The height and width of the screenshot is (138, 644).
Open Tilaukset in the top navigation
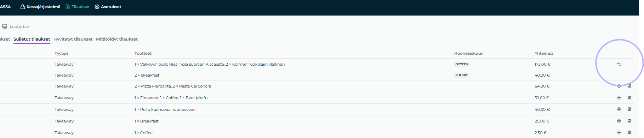point(78,7)
